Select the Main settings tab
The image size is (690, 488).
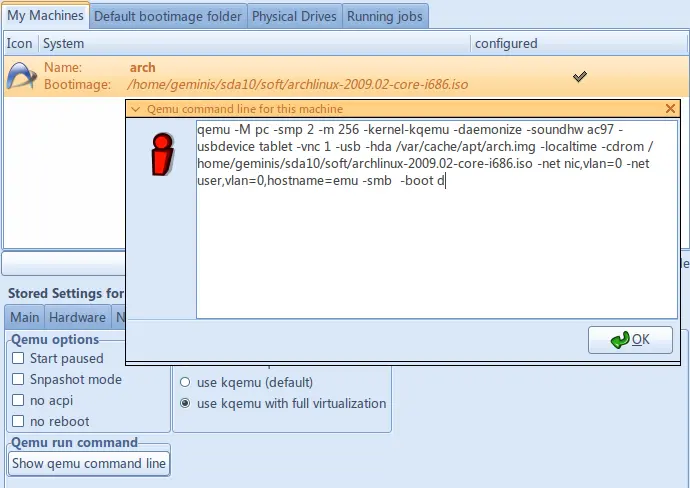[x=25, y=317]
